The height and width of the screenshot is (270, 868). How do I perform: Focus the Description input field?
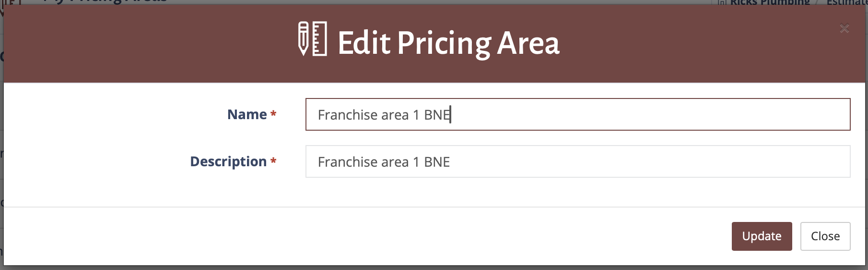[x=578, y=161]
